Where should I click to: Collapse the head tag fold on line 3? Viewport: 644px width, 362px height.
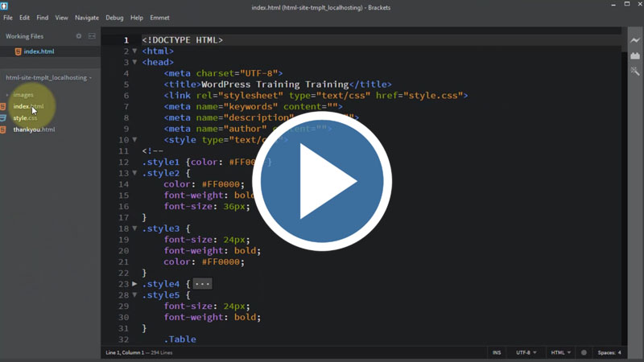[x=134, y=63]
